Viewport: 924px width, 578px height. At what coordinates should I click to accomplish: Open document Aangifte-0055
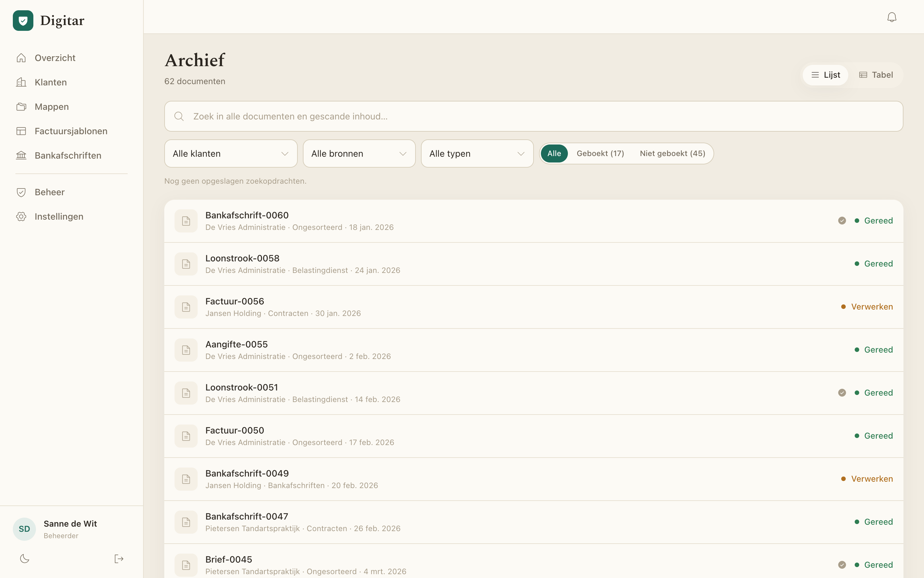tap(534, 350)
